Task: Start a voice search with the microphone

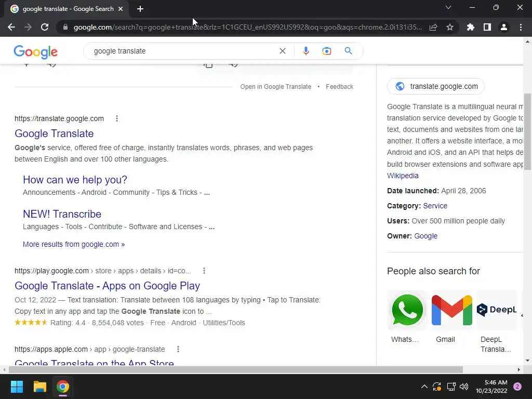Action: click(305, 51)
